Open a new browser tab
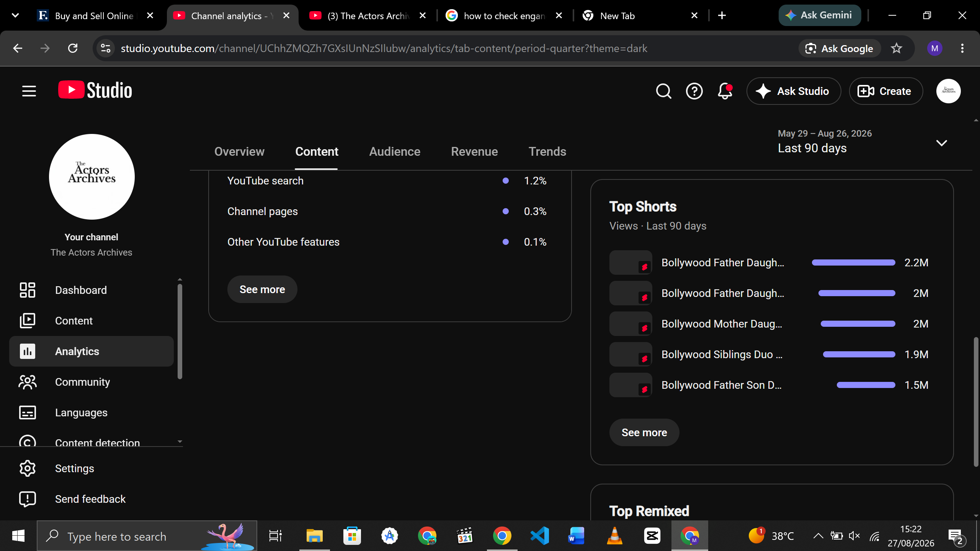This screenshot has width=980, height=551. tap(722, 16)
